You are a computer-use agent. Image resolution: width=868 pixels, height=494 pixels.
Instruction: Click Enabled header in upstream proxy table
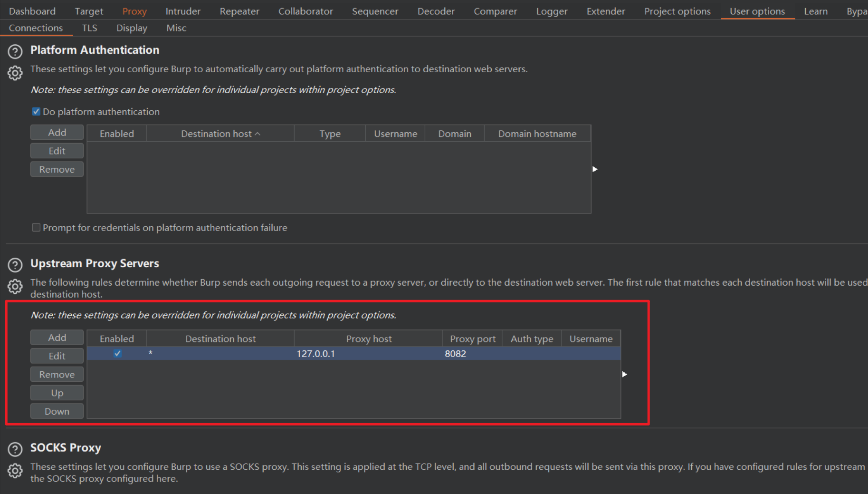[117, 339]
